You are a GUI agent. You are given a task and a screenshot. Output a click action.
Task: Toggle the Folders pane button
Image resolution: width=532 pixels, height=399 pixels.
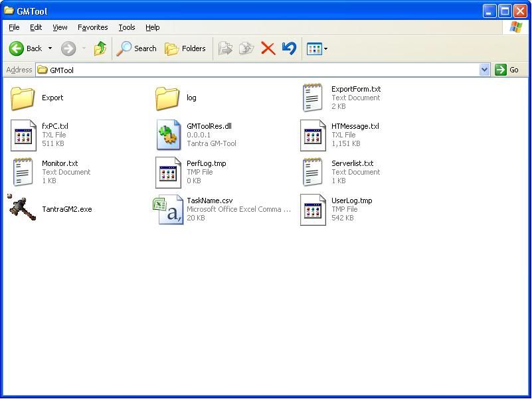tap(185, 48)
